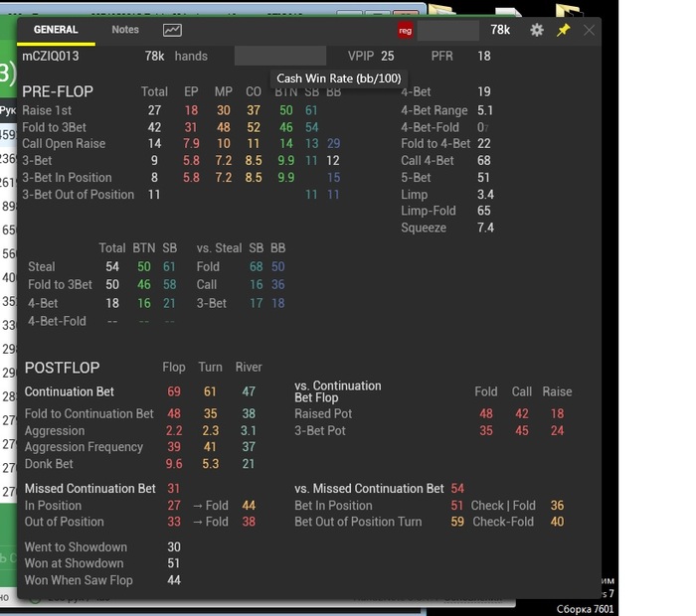Click the 3-Bet Out of Position label

coord(79,195)
